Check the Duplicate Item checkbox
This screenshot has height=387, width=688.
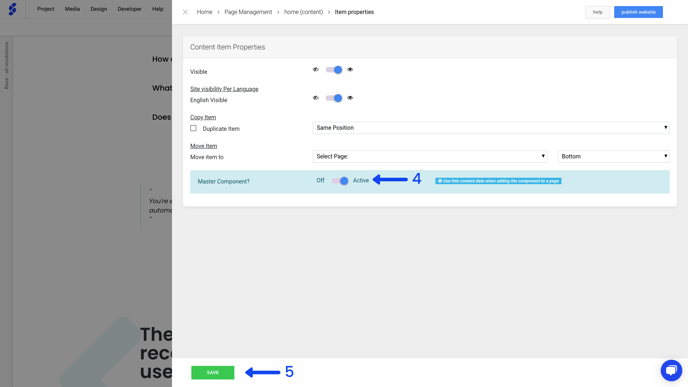coord(194,128)
